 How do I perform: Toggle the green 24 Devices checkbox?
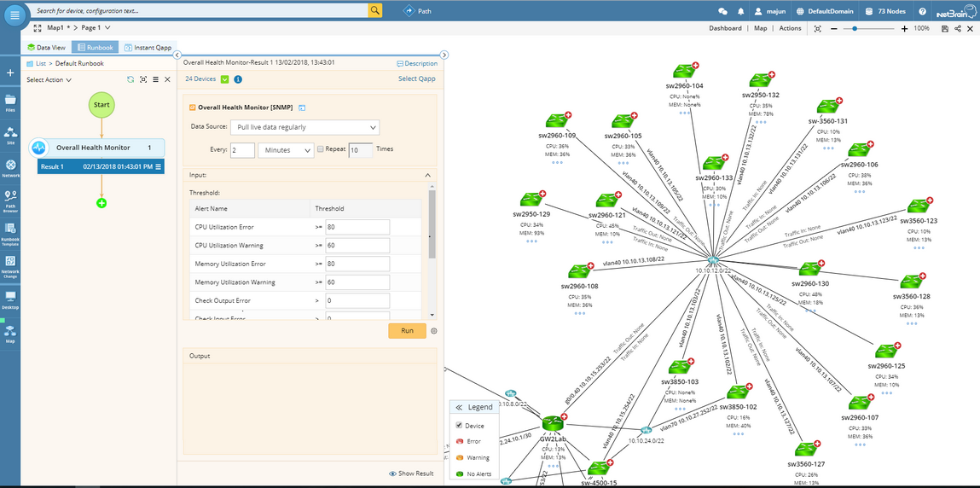pos(224,79)
